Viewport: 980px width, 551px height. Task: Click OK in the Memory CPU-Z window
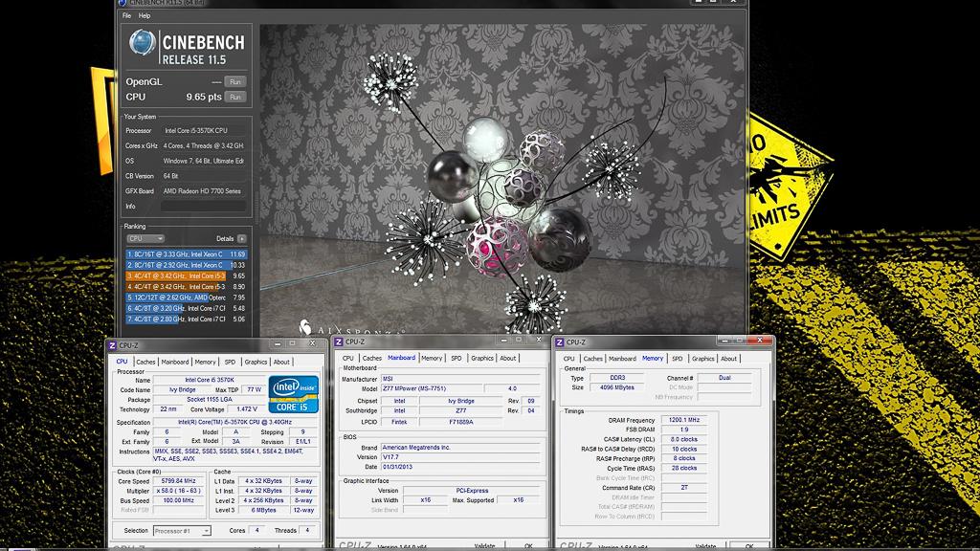pyautogui.click(x=748, y=546)
